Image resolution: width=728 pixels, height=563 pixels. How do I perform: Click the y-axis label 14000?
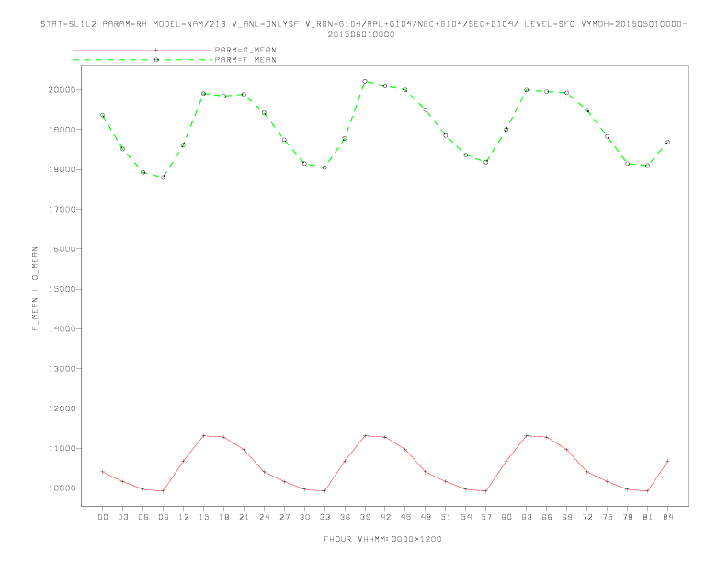(62, 329)
